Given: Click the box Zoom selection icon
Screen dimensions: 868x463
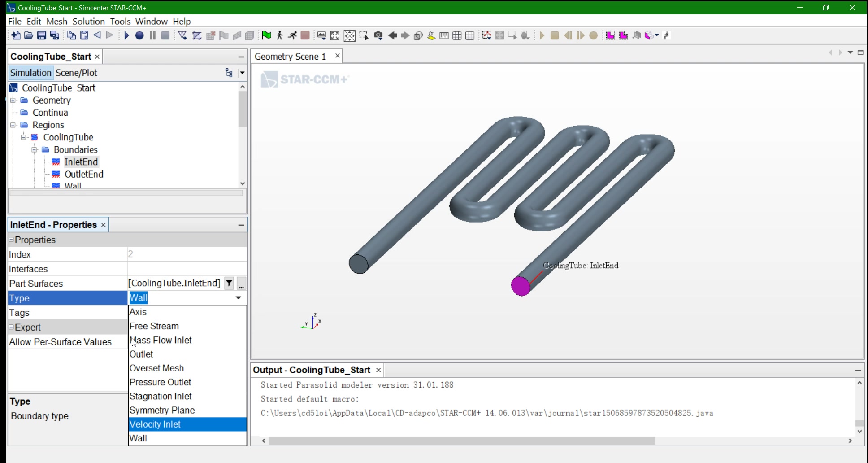Looking at the screenshot, I should tap(364, 35).
